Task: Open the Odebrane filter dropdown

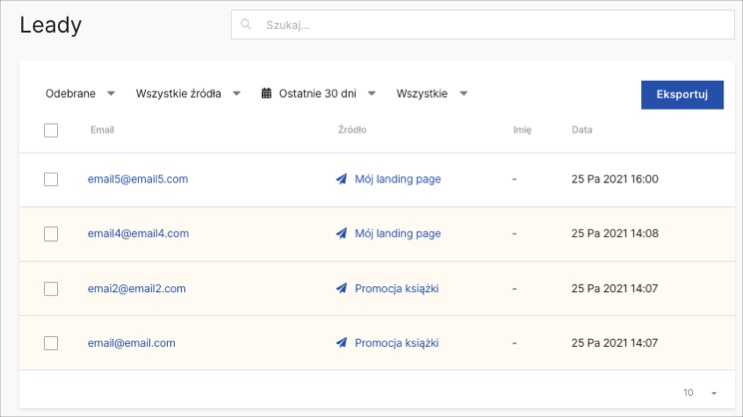Action: pyautogui.click(x=80, y=94)
